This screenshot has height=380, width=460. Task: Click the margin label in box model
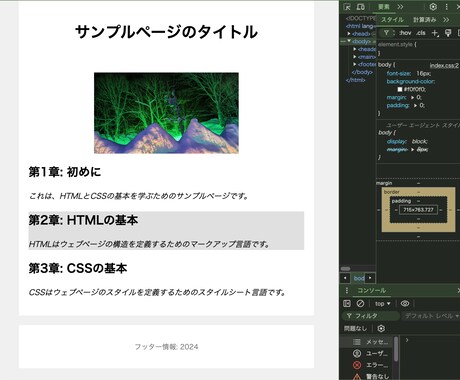(384, 183)
